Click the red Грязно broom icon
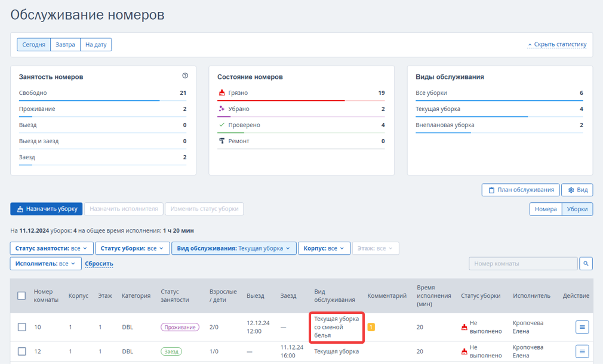The height and width of the screenshot is (364, 603). 221,92
